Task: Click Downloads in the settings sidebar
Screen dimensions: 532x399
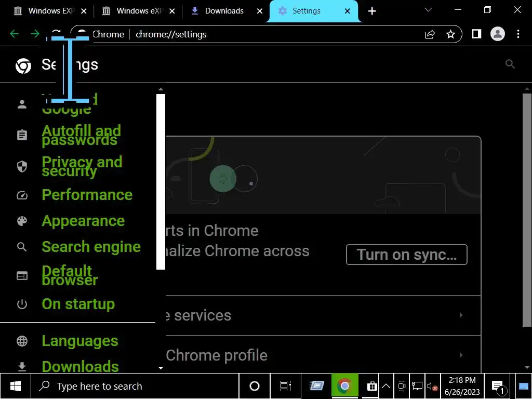Action: (x=80, y=366)
